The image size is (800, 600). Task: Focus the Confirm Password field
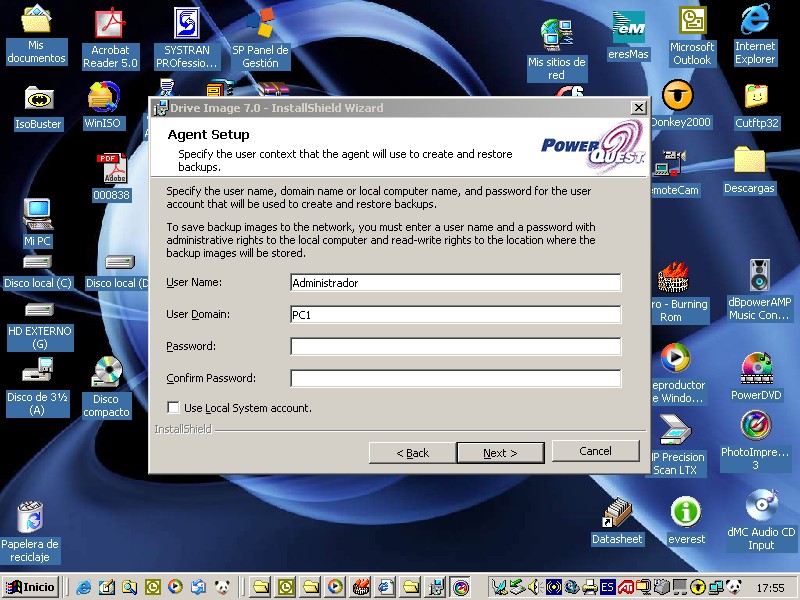(456, 379)
